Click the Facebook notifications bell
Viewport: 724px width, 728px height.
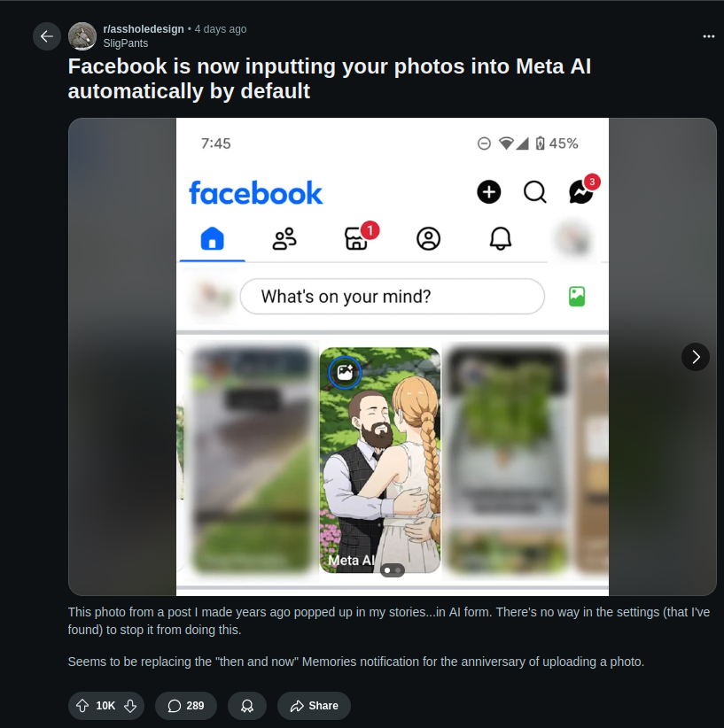click(x=501, y=238)
